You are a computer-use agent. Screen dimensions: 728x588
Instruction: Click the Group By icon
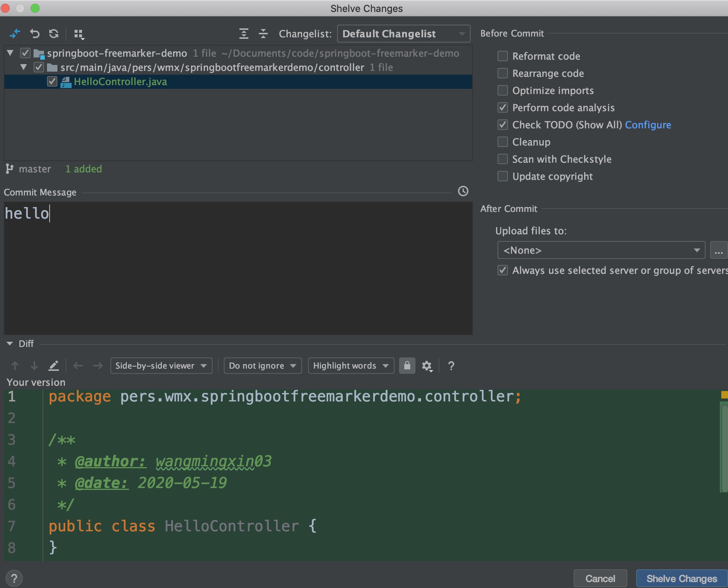tap(79, 34)
